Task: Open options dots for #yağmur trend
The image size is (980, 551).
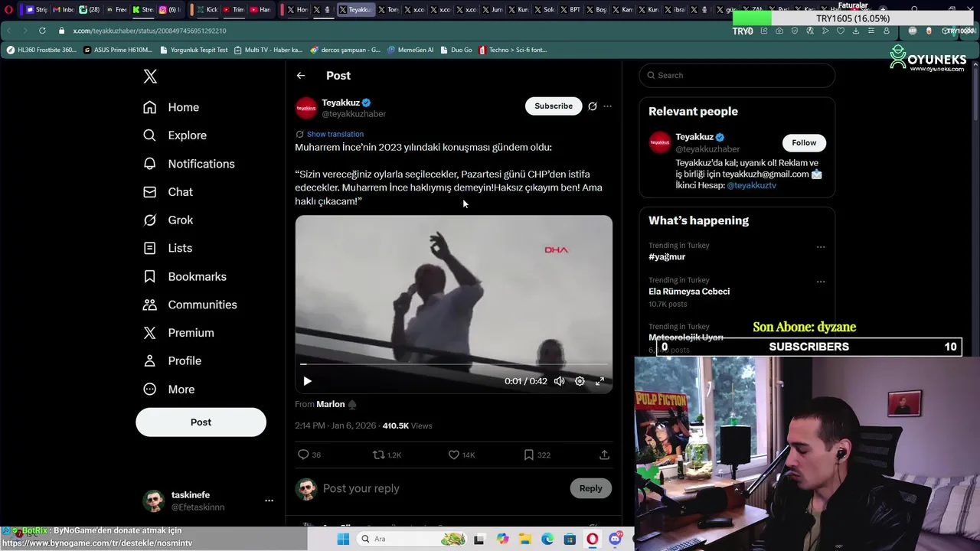Action: tap(821, 247)
